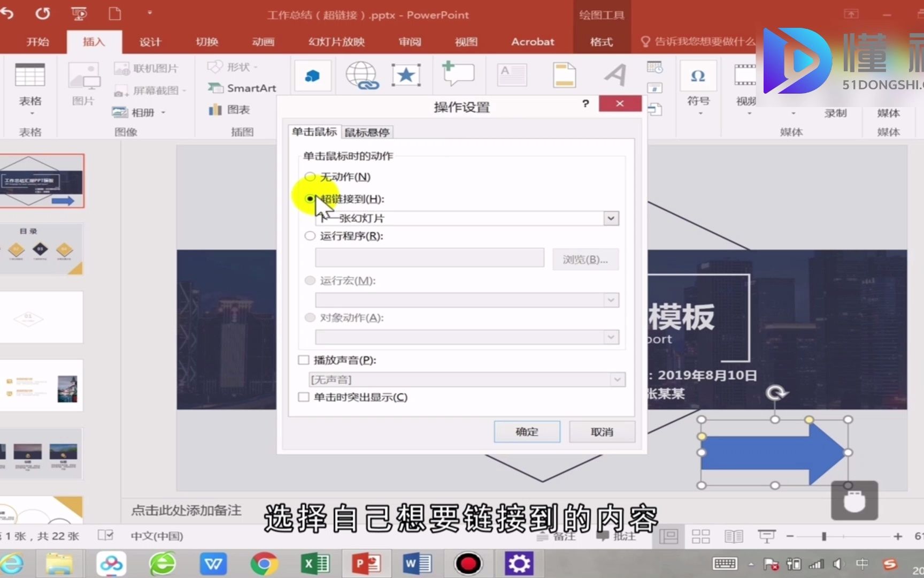Click the dialog help question mark
This screenshot has width=924, height=578.
[x=586, y=103]
